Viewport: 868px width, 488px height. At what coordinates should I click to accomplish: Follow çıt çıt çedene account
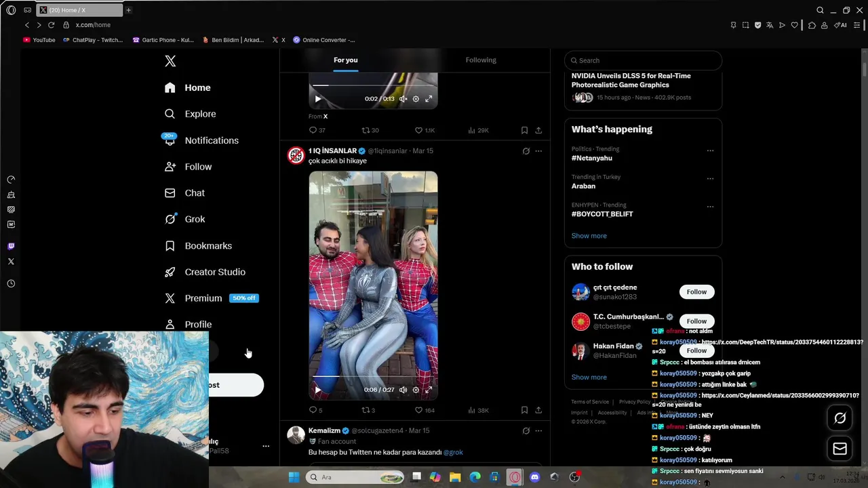(x=696, y=292)
